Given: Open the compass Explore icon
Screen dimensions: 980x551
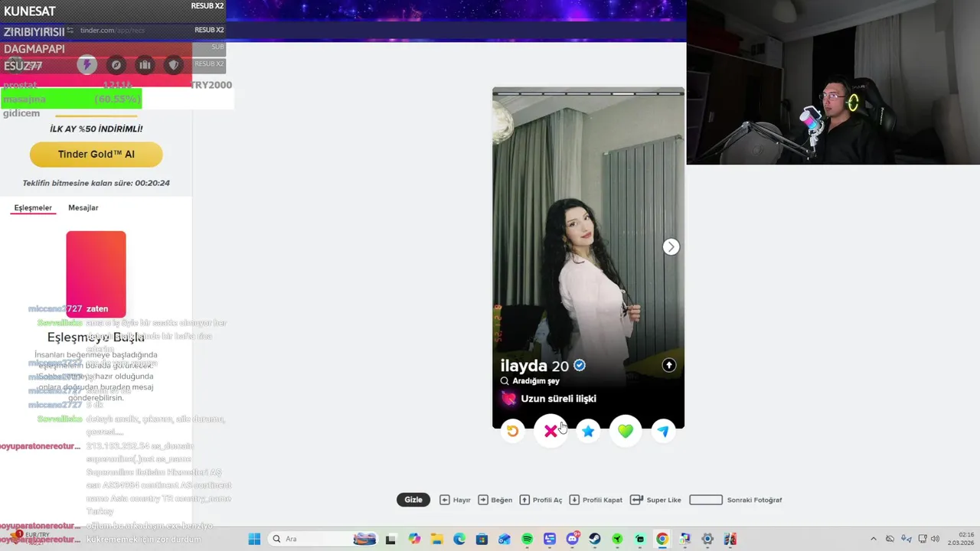Looking at the screenshot, I should pos(116,65).
